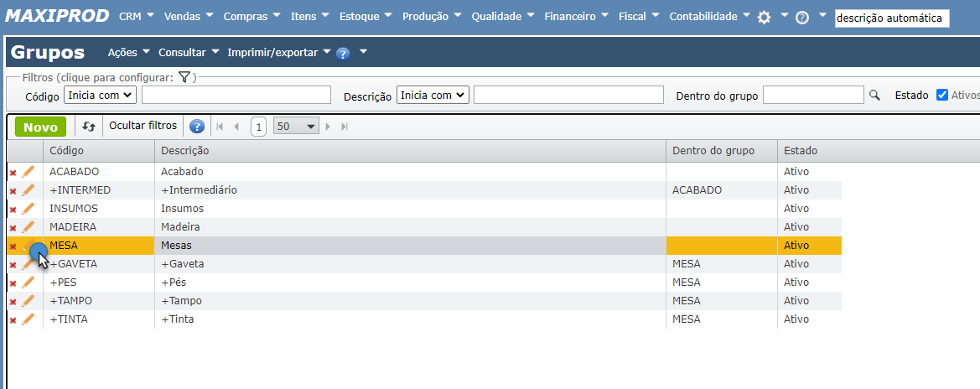The width and height of the screenshot is (980, 389).
Task: Open the Código filter operator dropdown
Action: tap(100, 96)
